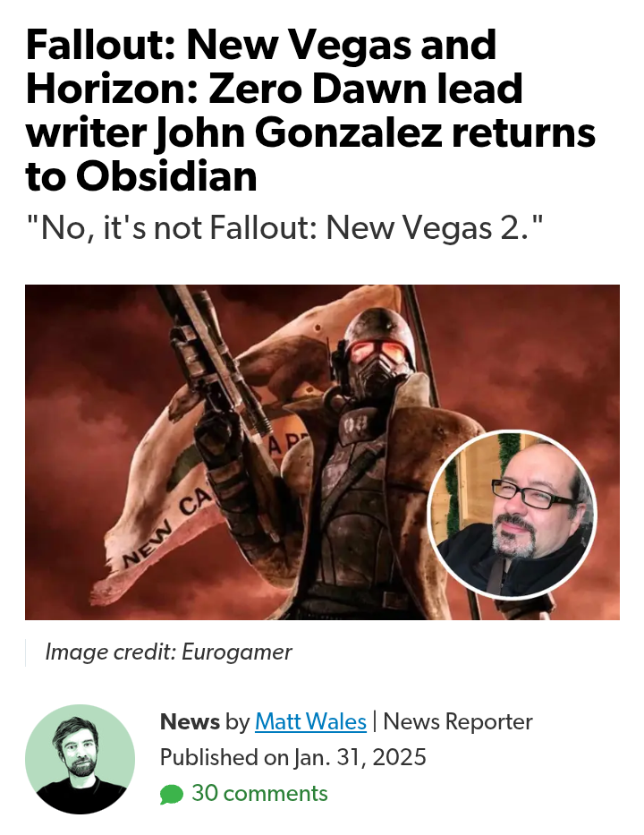Open Matt Wales author profile link
The width and height of the screenshot is (644, 835).
pos(311,721)
